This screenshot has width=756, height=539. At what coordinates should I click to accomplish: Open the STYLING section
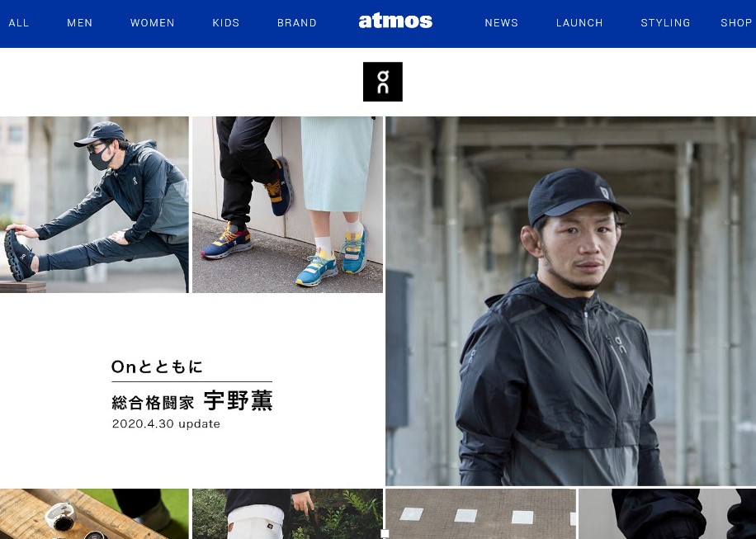click(x=665, y=22)
